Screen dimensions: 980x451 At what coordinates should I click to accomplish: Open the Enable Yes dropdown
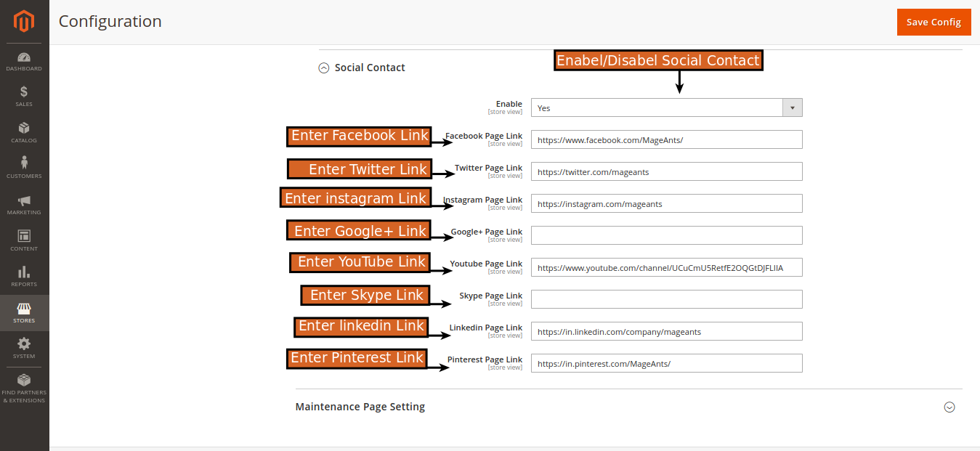[x=666, y=107]
